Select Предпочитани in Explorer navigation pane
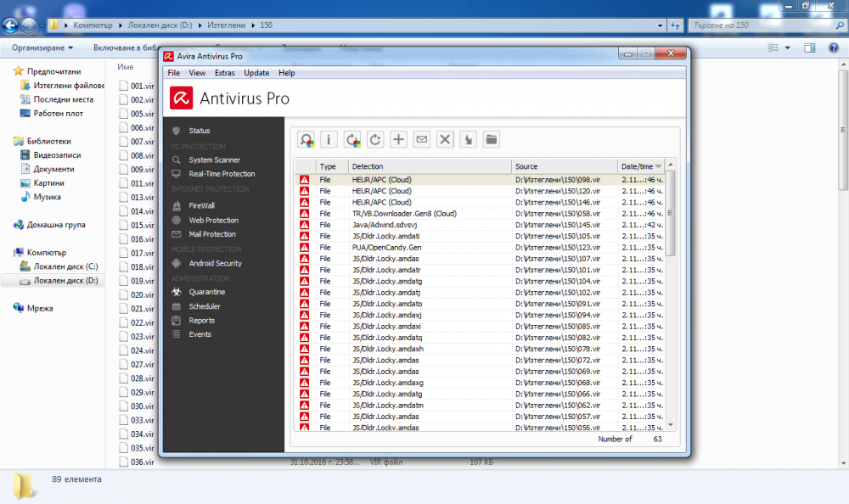 click(53, 71)
